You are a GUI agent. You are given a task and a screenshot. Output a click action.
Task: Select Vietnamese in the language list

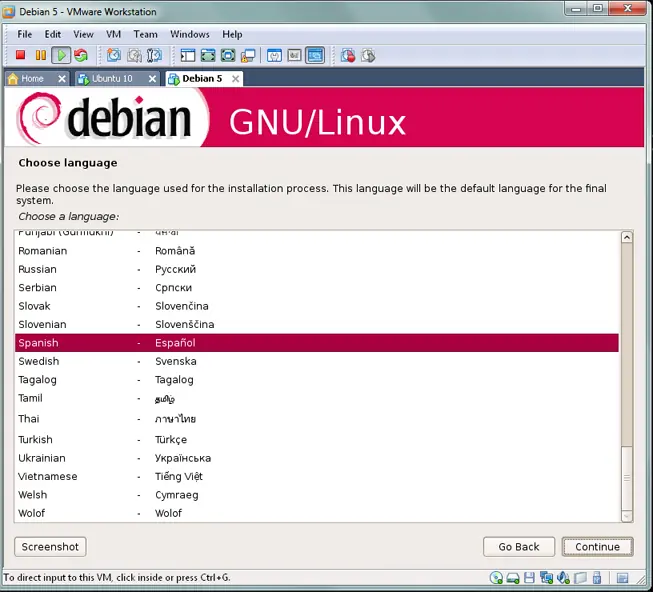pyautogui.click(x=317, y=476)
